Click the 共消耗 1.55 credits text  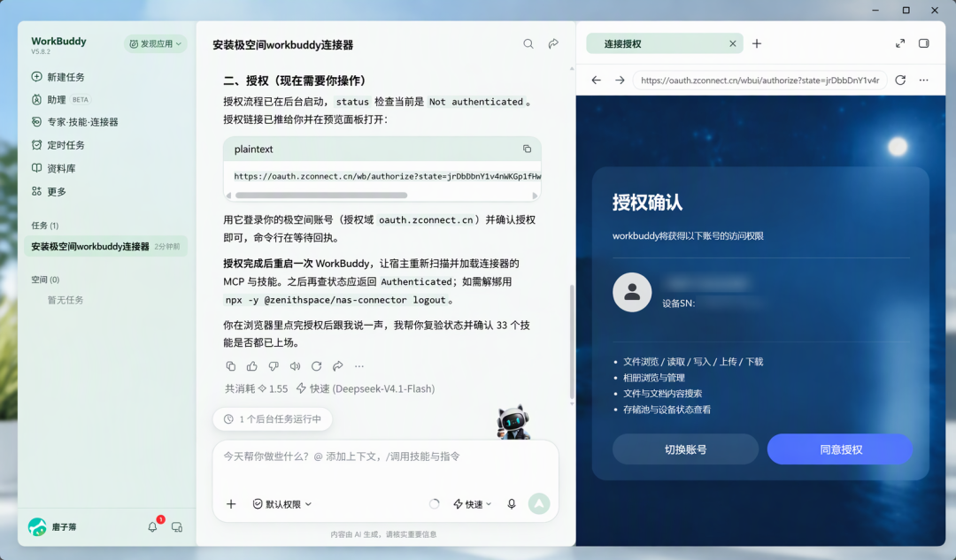click(x=256, y=388)
